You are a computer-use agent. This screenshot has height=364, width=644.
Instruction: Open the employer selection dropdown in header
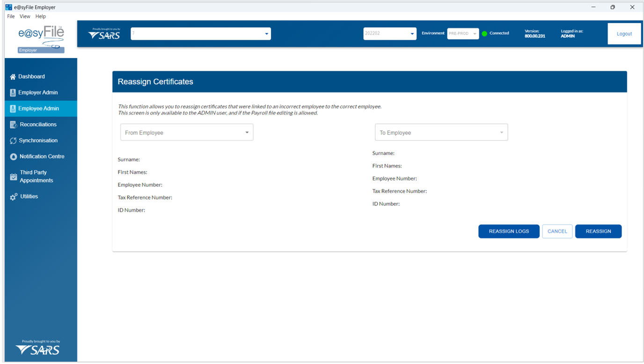pyautogui.click(x=201, y=34)
